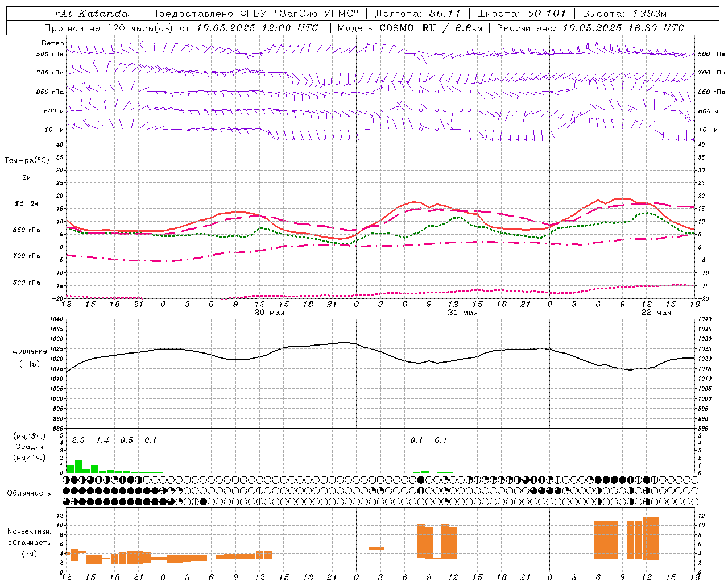Click the Модель COSMO-RU / 6.6км text
This screenshot has height=582, width=728.
pos(409,28)
